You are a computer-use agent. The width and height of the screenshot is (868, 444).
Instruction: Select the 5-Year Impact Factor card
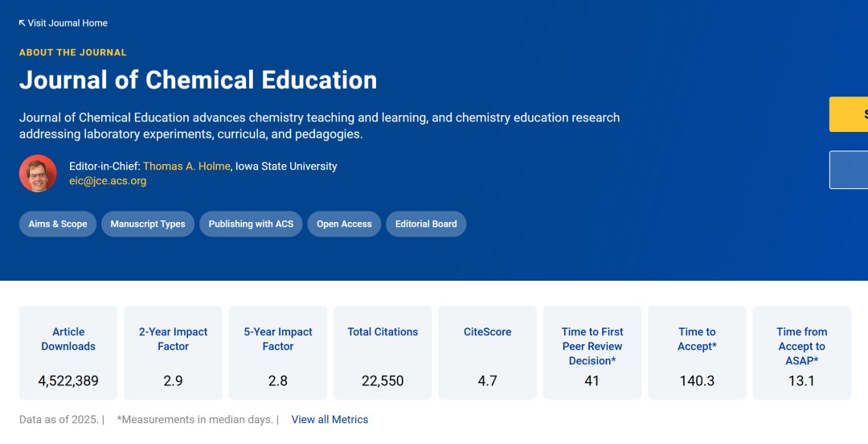pyautogui.click(x=278, y=352)
